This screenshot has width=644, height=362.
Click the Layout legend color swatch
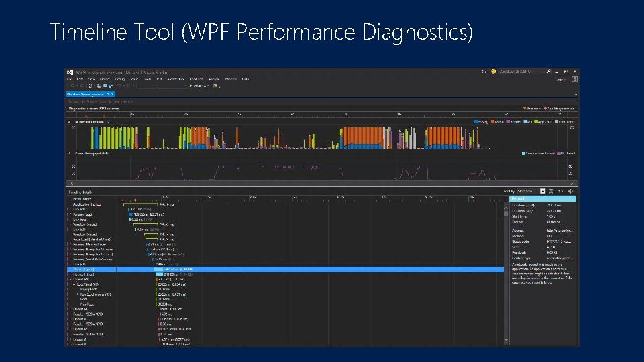(492, 122)
